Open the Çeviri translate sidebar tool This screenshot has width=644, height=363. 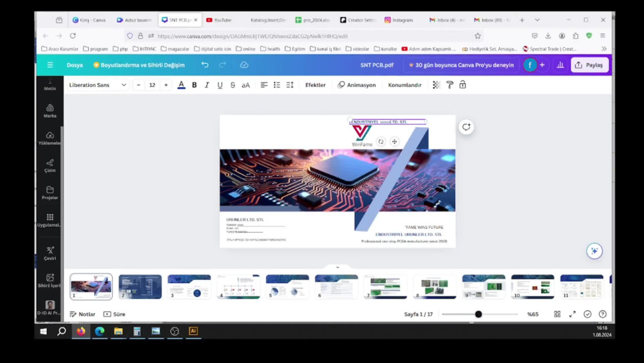click(x=50, y=253)
